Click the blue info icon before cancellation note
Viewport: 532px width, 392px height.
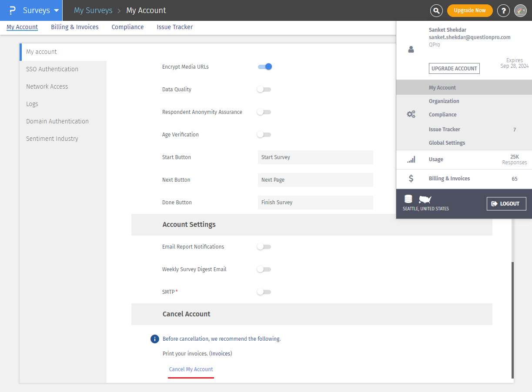[155, 339]
